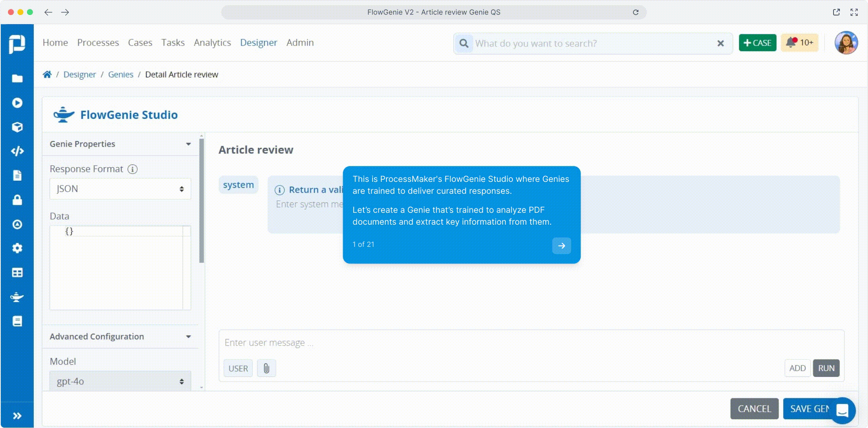Viewport: 868px width, 428px height.
Task: Open Processes in top navigation
Action: [98, 42]
